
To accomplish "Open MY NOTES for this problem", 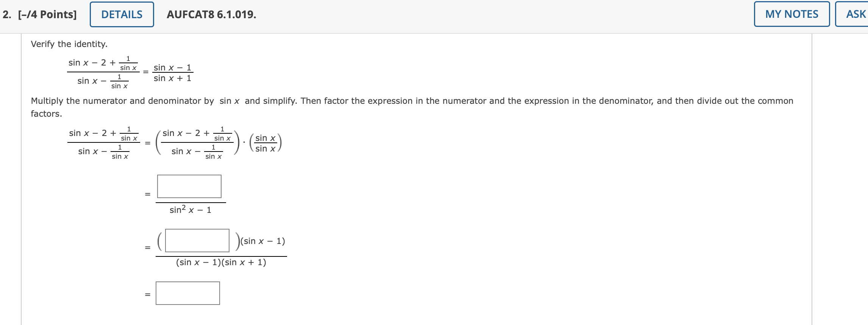I will [x=792, y=14].
